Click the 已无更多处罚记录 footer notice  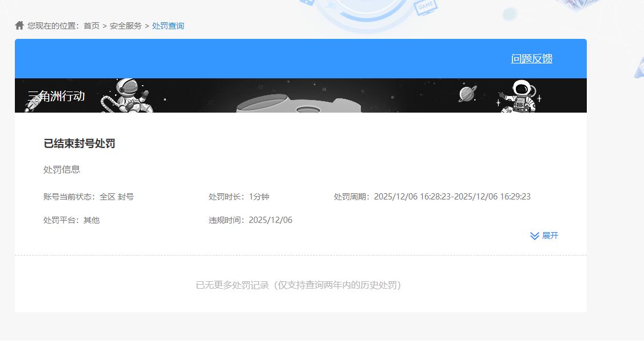298,285
